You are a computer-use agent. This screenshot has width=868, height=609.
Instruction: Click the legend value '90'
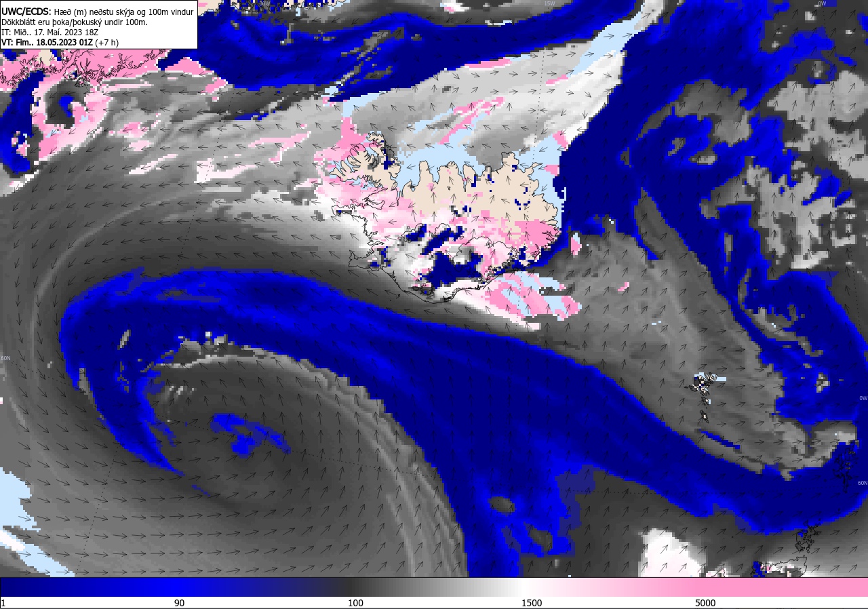[x=179, y=603]
